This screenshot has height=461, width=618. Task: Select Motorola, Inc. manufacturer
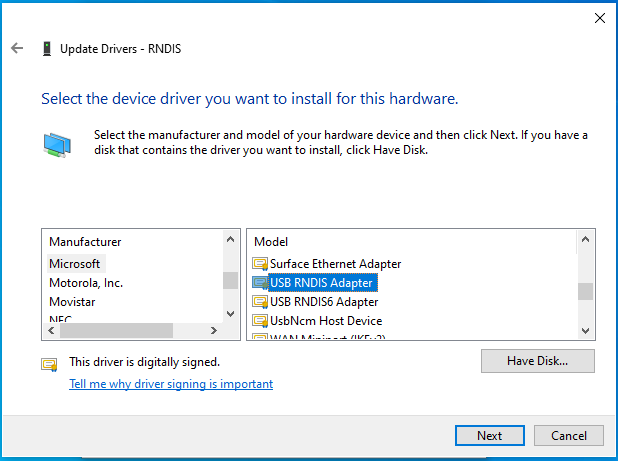(86, 283)
